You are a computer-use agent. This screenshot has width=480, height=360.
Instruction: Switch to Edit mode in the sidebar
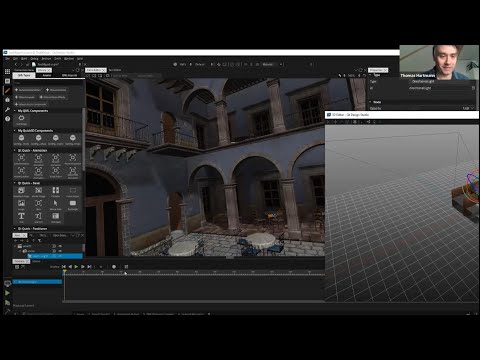(x=7, y=81)
